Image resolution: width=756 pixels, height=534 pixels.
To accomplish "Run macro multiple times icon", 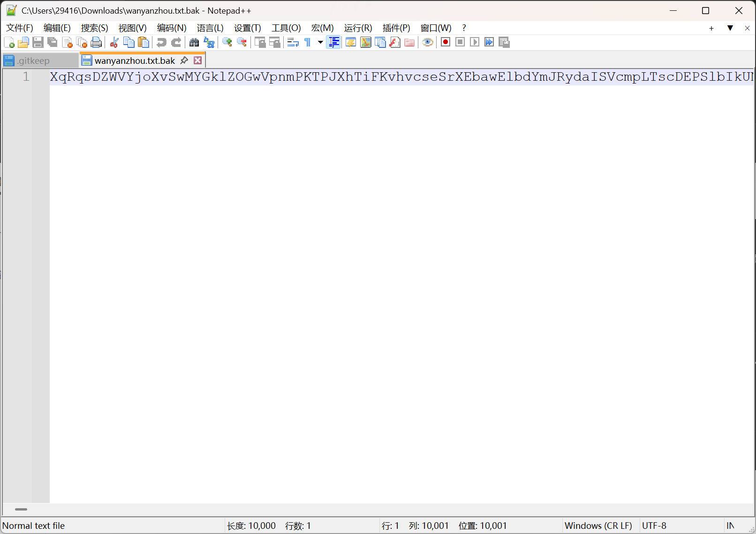I will 489,43.
